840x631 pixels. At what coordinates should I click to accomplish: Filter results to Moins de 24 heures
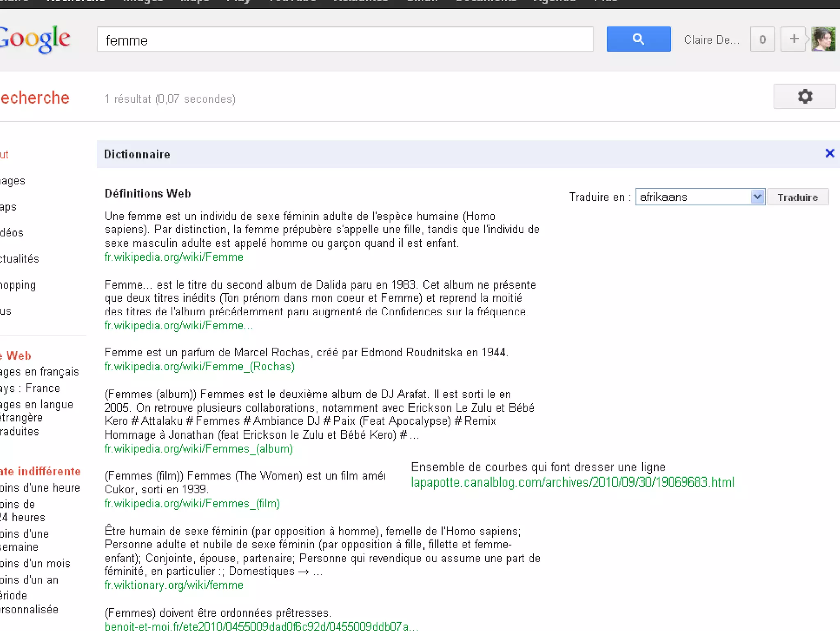point(23,510)
